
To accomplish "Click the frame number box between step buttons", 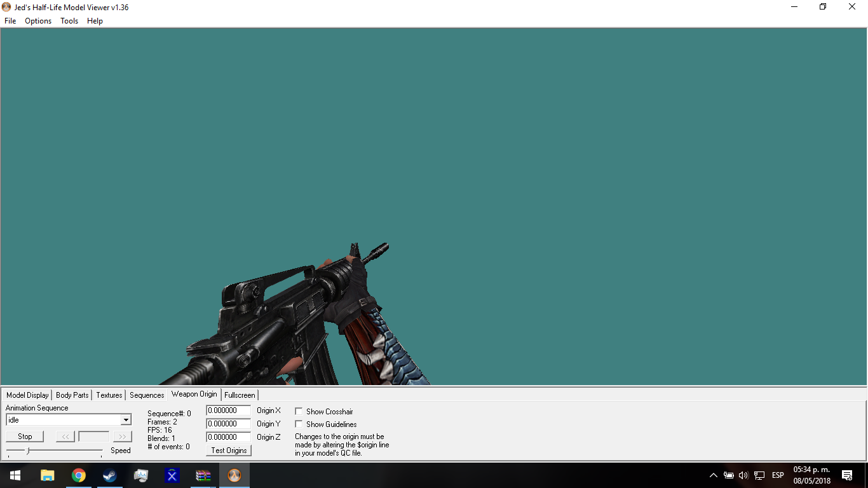I will point(93,437).
